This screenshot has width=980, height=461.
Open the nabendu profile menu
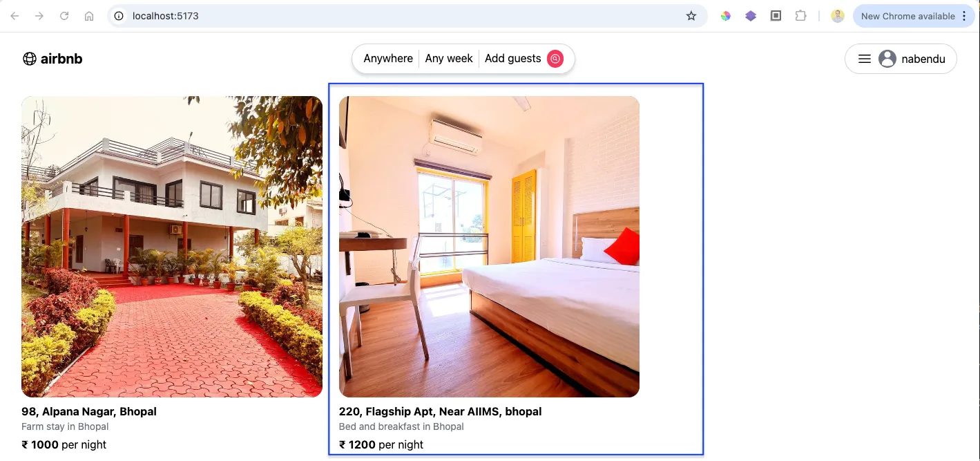(901, 59)
